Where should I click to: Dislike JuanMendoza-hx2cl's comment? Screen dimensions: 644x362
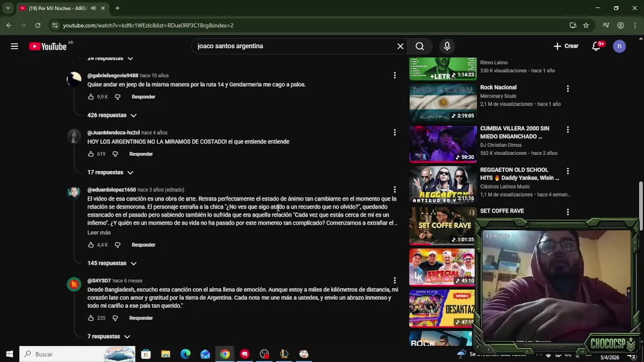115,154
